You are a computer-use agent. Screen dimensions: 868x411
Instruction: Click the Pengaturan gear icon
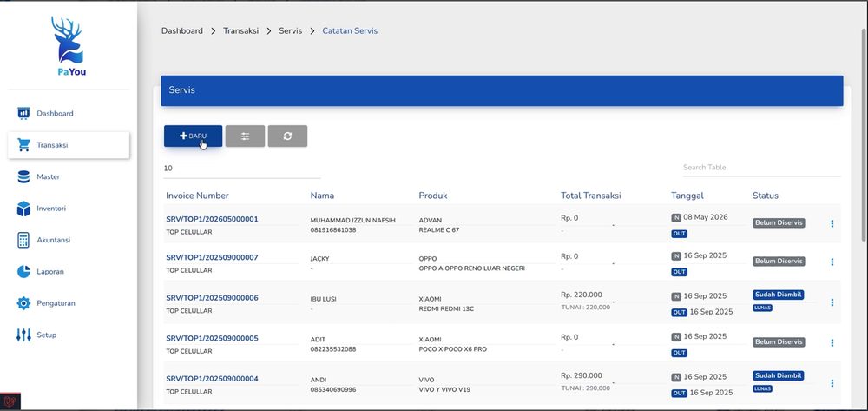(23, 303)
